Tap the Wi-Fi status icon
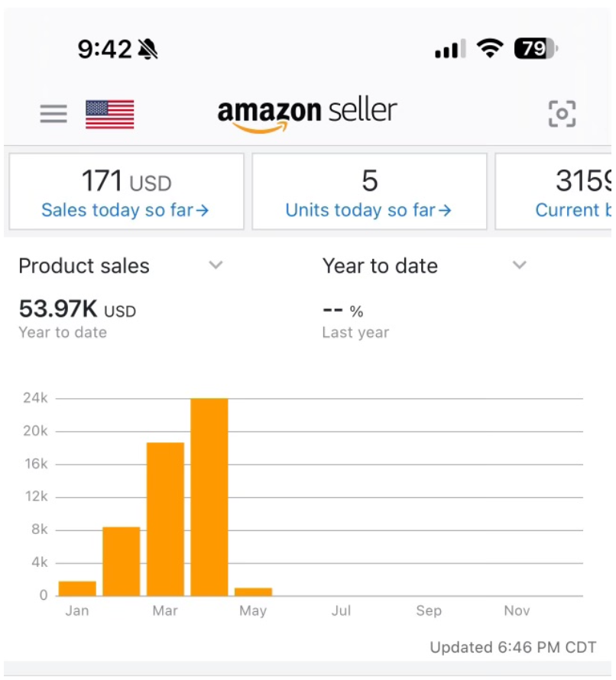Viewport: 616px width, 680px height. 489,50
